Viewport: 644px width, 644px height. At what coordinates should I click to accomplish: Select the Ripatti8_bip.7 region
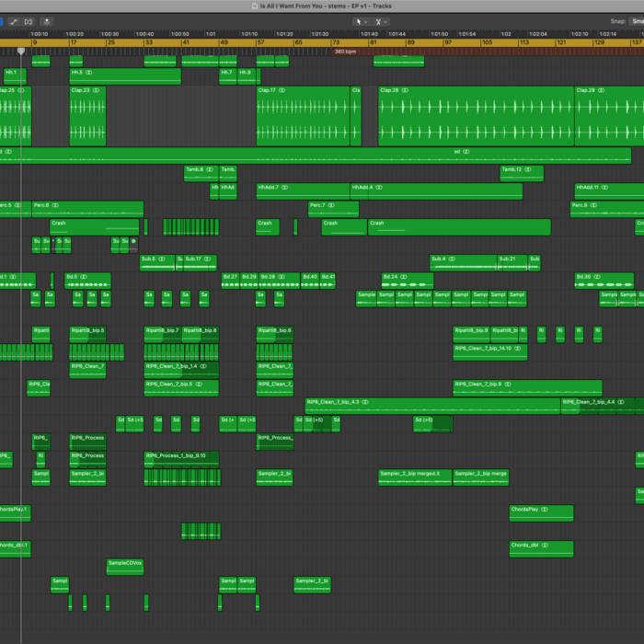click(x=163, y=335)
